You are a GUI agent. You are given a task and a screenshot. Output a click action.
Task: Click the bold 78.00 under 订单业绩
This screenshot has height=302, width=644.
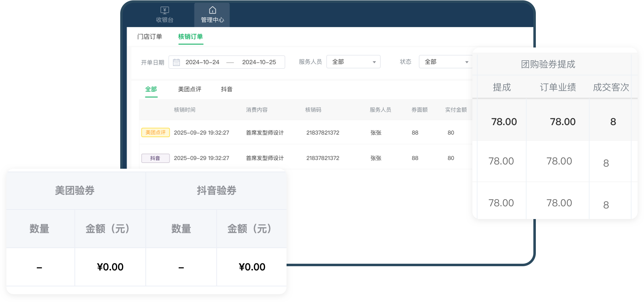563,122
